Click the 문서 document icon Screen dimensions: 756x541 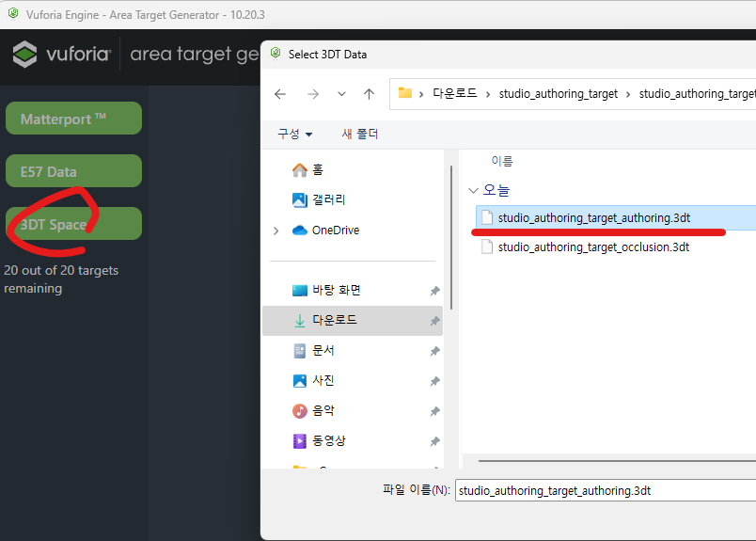tap(299, 351)
